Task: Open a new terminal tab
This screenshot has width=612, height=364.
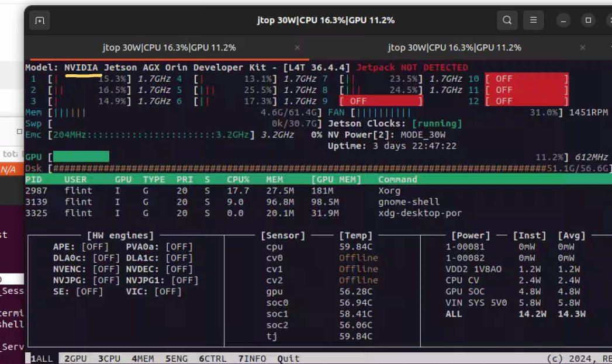Action: point(39,20)
